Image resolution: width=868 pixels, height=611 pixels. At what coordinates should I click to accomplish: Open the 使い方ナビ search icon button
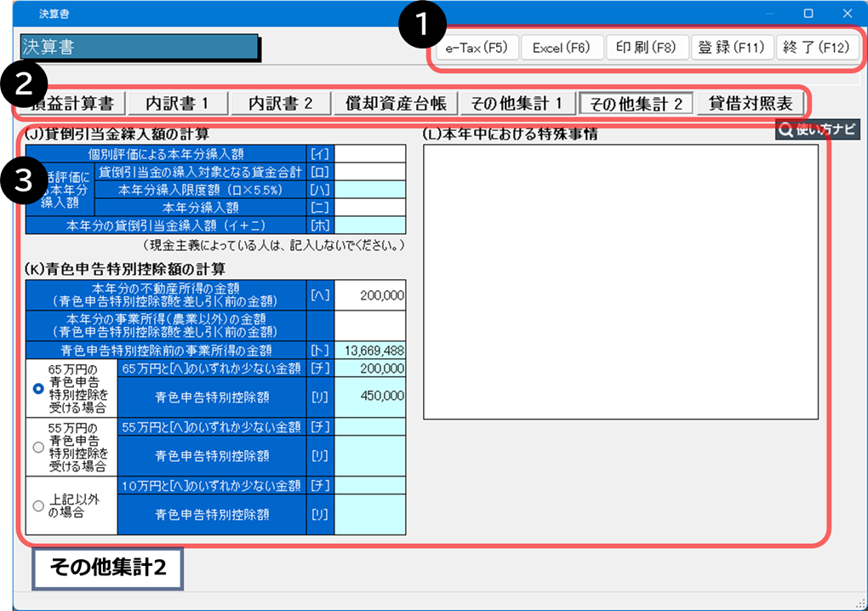point(817,130)
